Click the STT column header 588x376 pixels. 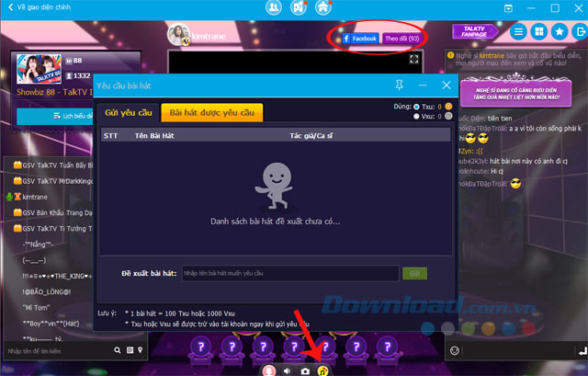point(110,136)
